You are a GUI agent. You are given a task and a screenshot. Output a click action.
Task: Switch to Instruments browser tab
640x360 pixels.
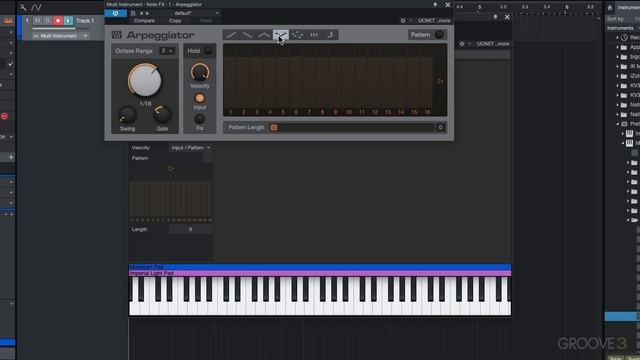pos(628,7)
